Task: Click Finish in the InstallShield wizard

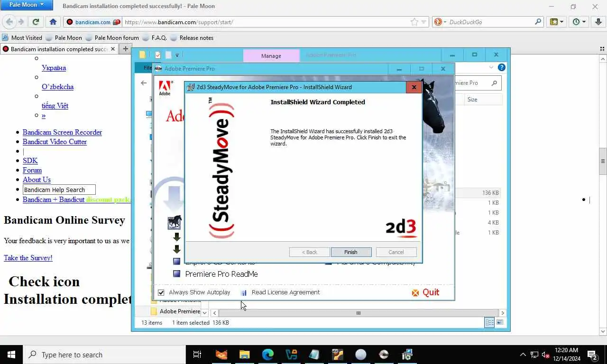Action: [x=351, y=252]
